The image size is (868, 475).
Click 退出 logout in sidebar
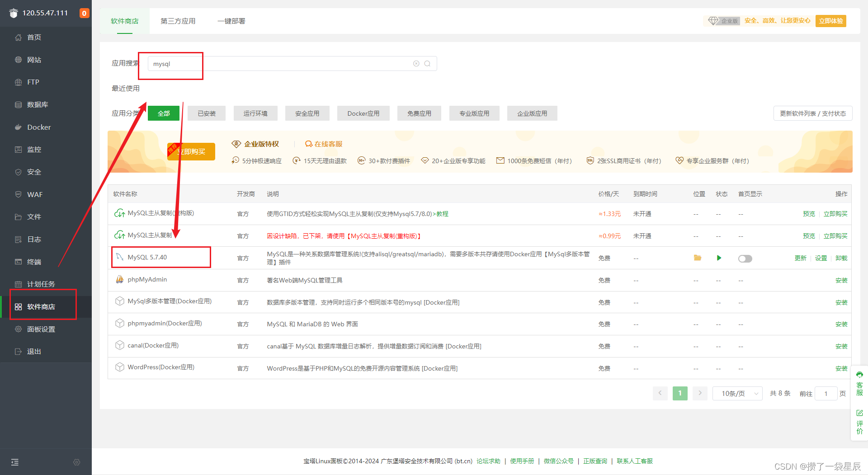(34, 351)
